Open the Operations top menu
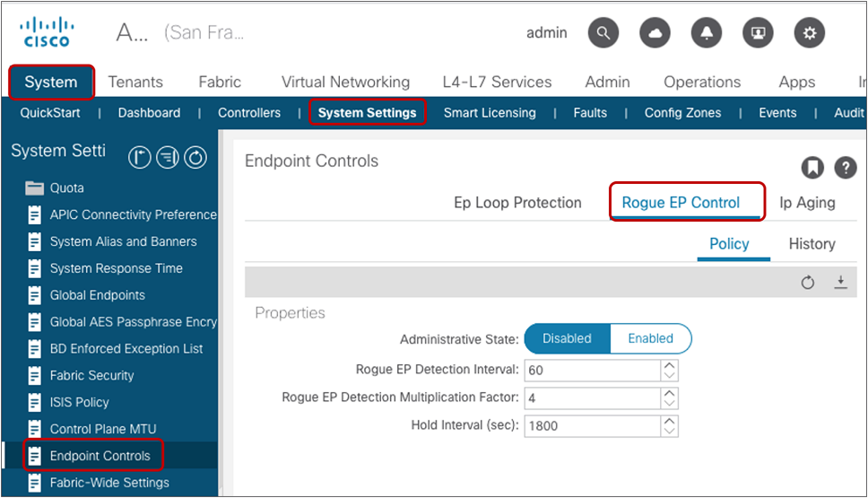Viewport: 868px width, 498px height. pyautogui.click(x=702, y=82)
